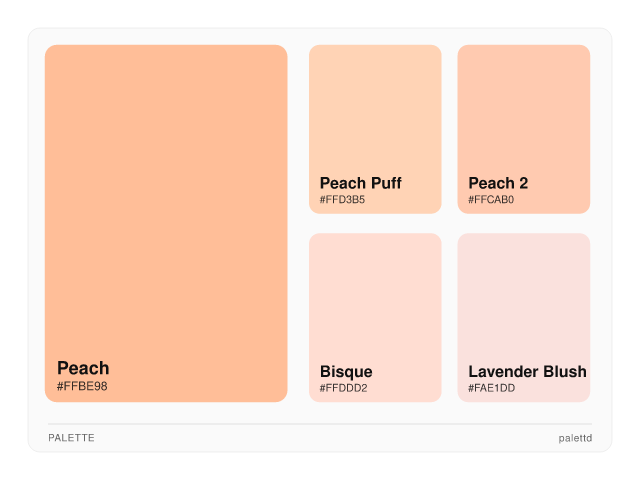Choose the Peach 2 color swatch
The height and width of the screenshot is (480, 640).
point(524,110)
